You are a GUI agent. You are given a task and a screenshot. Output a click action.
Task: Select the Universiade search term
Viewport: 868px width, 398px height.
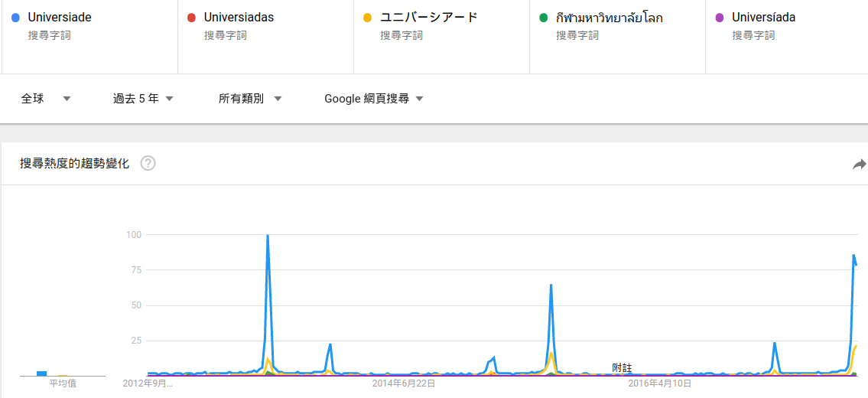tap(60, 18)
